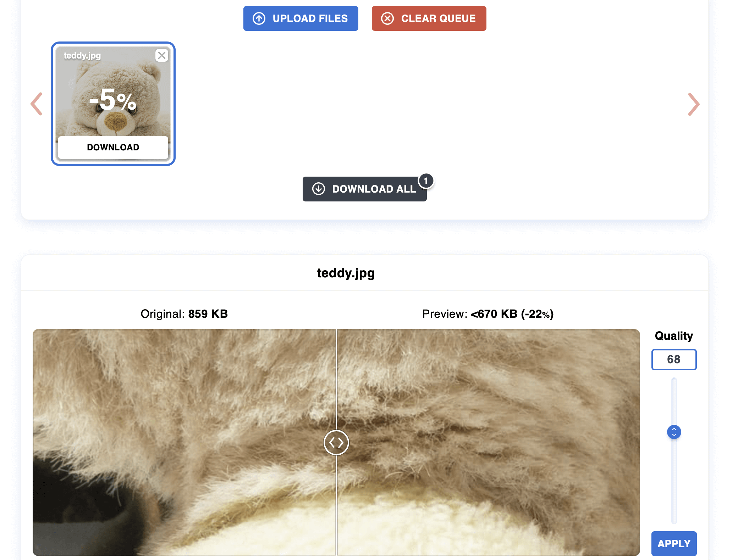Remove teddy.jpg using its X icon

pos(162,55)
